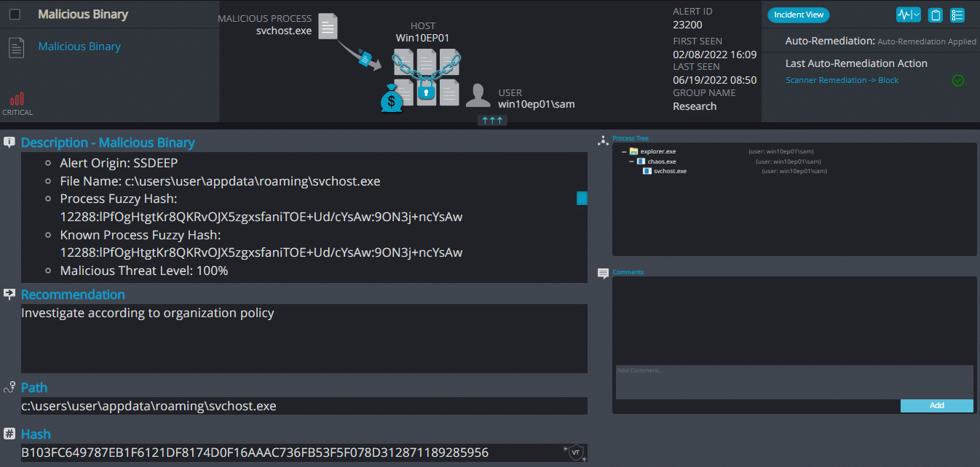
Task: Click the Last Seen date 06/19/2022 08:50
Action: pos(714,80)
